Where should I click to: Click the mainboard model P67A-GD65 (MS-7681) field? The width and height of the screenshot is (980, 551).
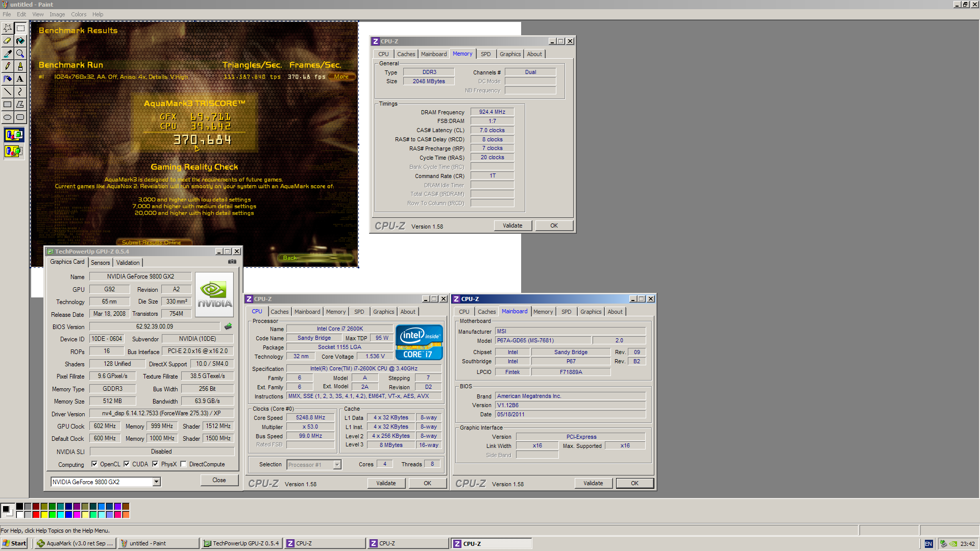543,341
